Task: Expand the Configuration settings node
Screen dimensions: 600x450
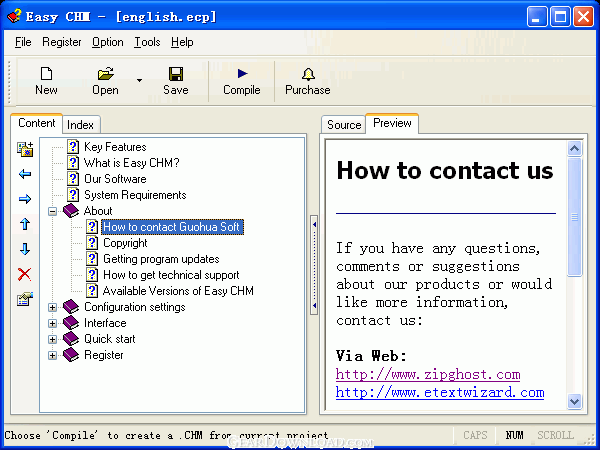Action: [52, 307]
